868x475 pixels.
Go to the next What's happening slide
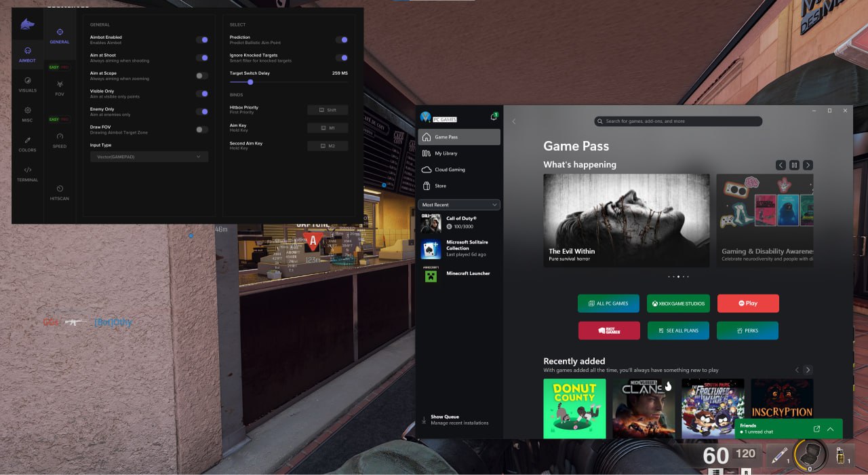[x=808, y=165]
